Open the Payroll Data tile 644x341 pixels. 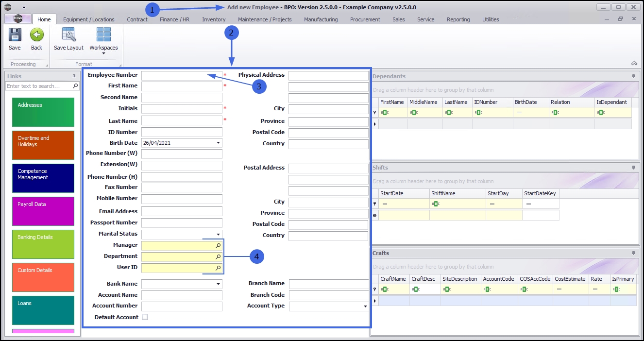point(43,211)
